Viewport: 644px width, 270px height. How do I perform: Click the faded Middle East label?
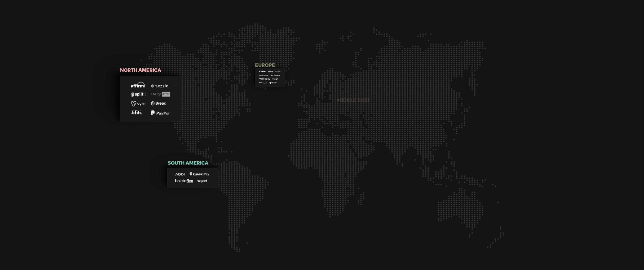click(353, 100)
